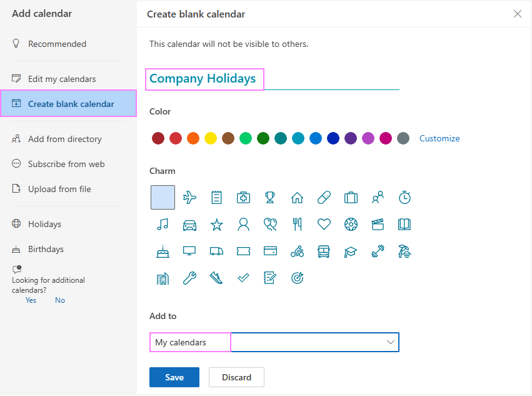Select the dark green color swatch
This screenshot has width=532, height=396.
coord(263,138)
